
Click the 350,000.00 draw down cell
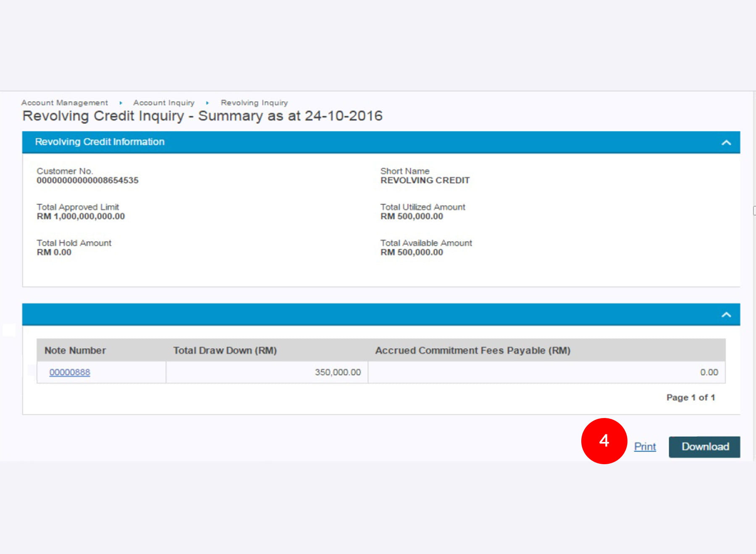pyautogui.click(x=338, y=372)
